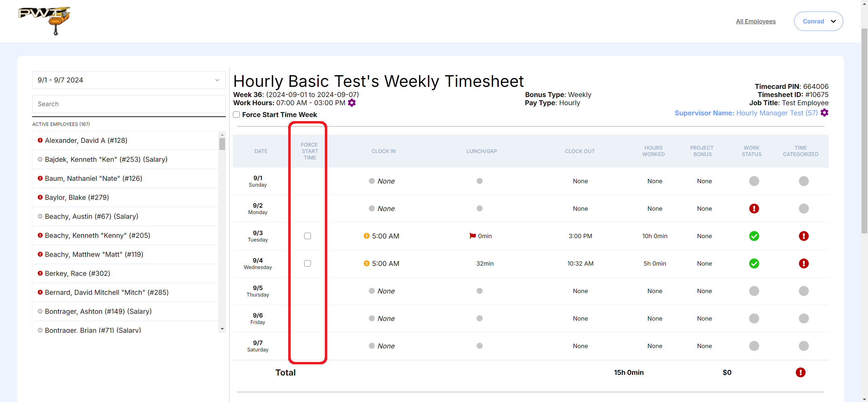Open the All Employees link
868x402 pixels.
(x=755, y=21)
